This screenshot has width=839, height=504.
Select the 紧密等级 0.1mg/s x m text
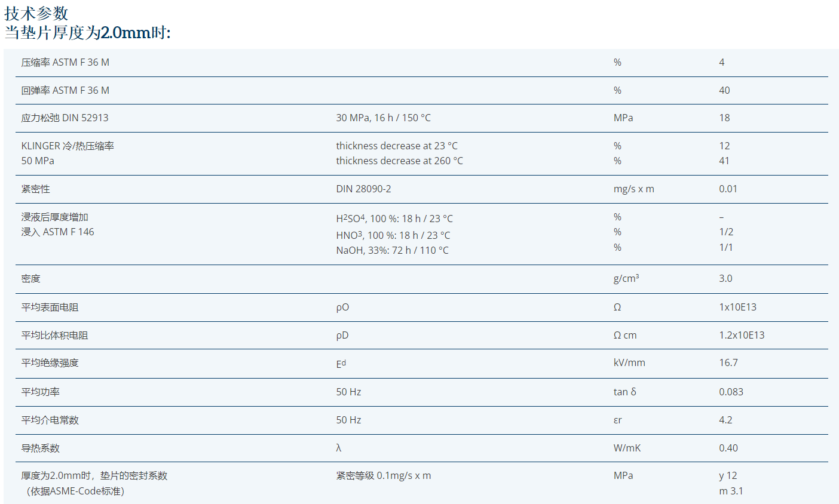pyautogui.click(x=383, y=475)
